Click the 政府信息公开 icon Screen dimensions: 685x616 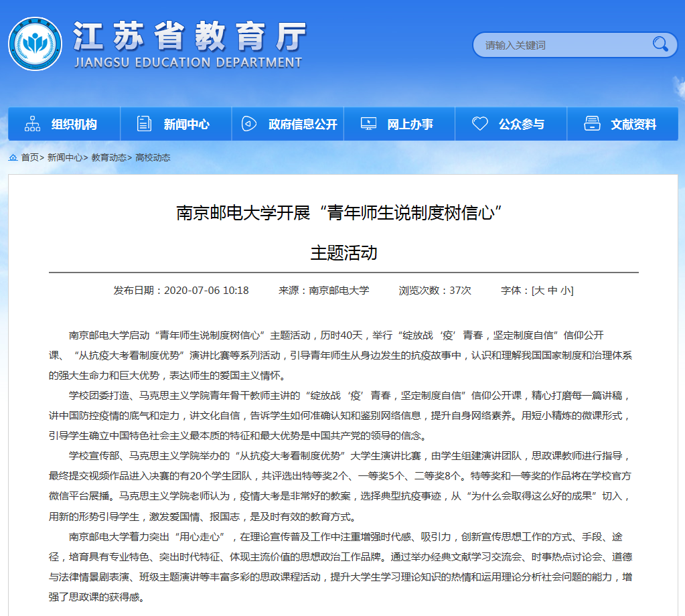coord(248,124)
